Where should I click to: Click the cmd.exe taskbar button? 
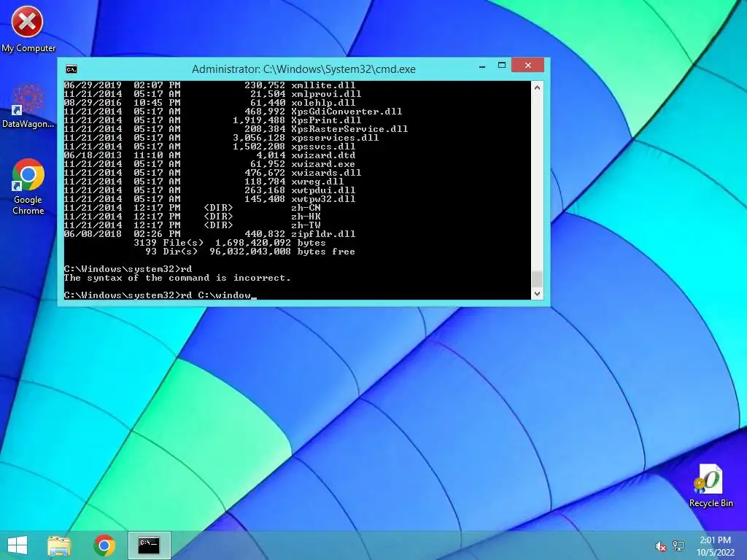149,545
